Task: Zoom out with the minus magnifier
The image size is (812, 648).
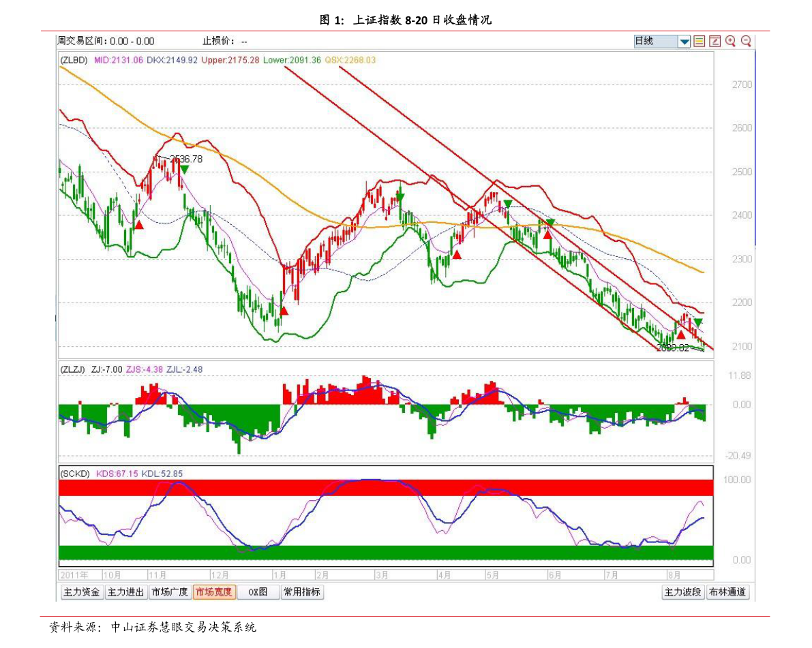Action: click(746, 42)
